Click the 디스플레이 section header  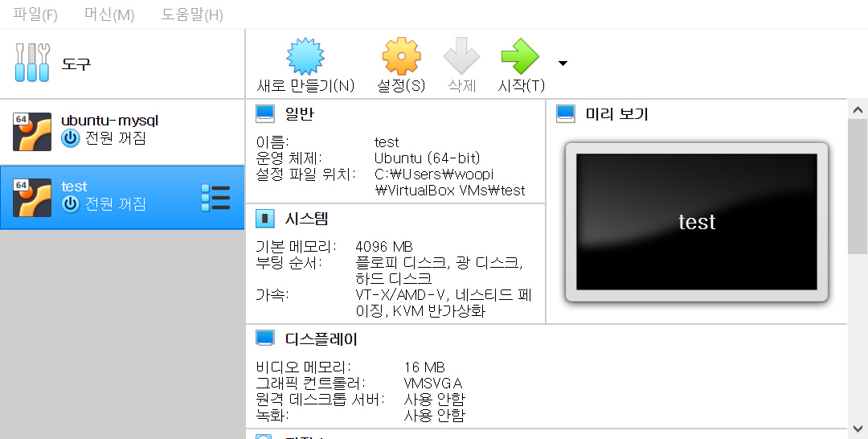point(321,338)
